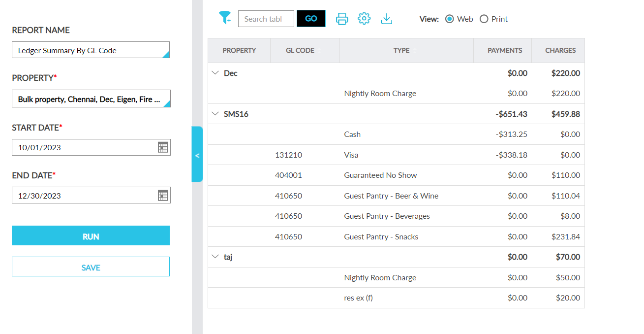Download the report with the download icon
Screen dimensions: 644x334
click(x=387, y=19)
